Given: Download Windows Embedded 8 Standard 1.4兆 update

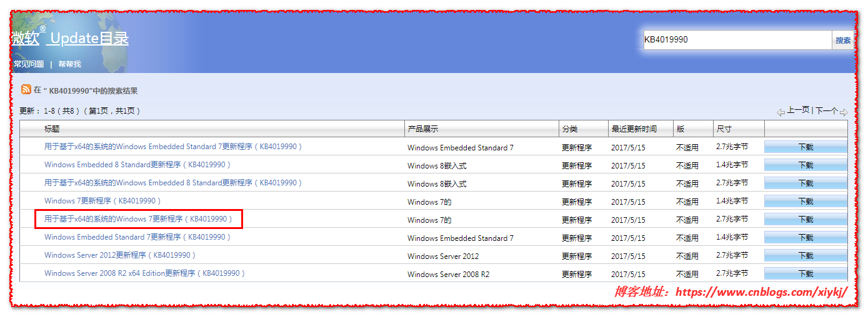Looking at the screenshot, I should coord(806,165).
